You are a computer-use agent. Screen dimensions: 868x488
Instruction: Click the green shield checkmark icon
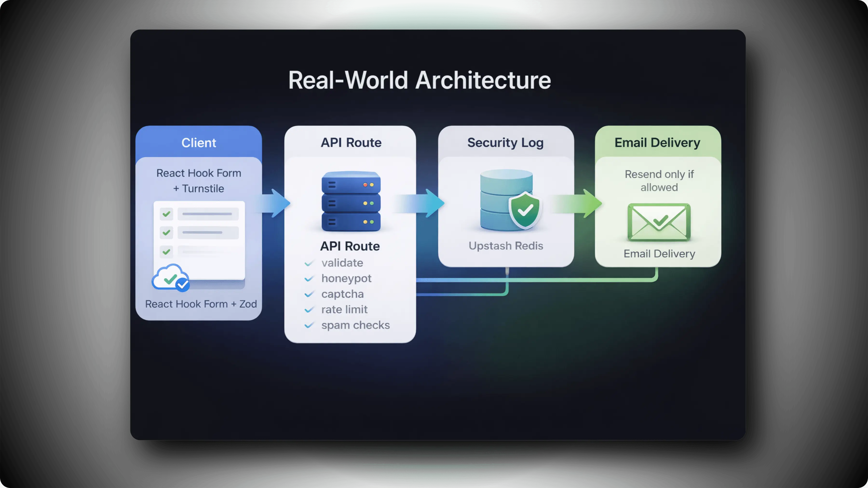pyautogui.click(x=525, y=210)
